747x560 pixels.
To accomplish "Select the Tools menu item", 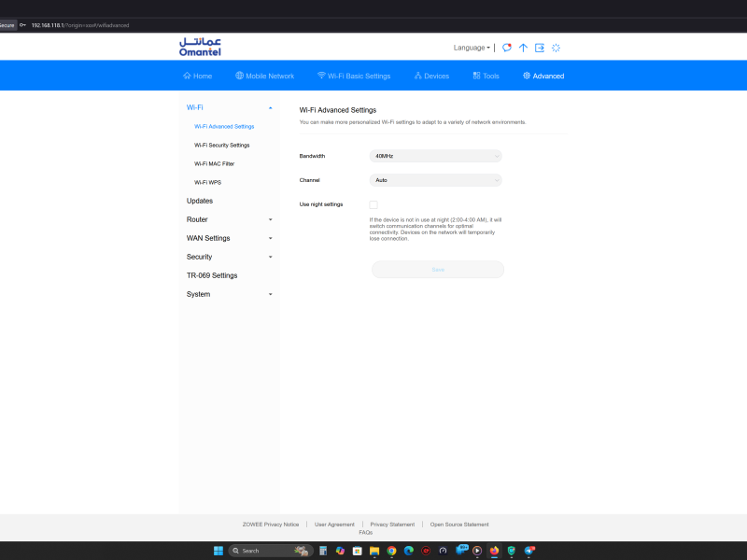I will pos(486,76).
